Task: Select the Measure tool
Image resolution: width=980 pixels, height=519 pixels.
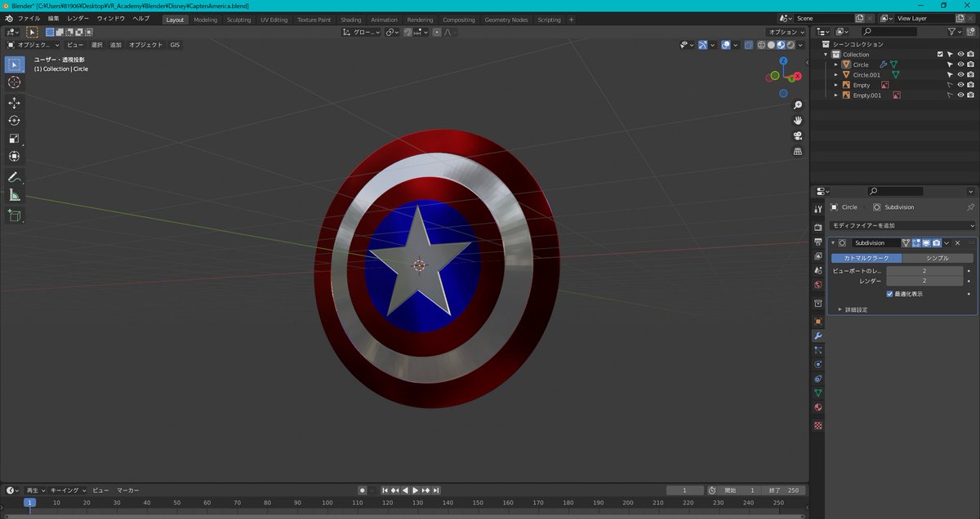Action: tap(14, 195)
